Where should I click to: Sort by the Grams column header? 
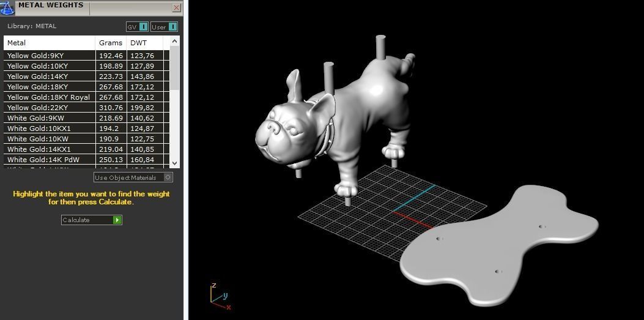point(111,43)
